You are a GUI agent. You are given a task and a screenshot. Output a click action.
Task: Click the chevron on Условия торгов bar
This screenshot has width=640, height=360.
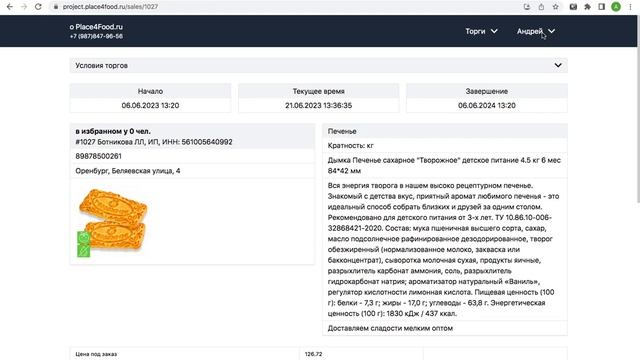click(x=558, y=65)
